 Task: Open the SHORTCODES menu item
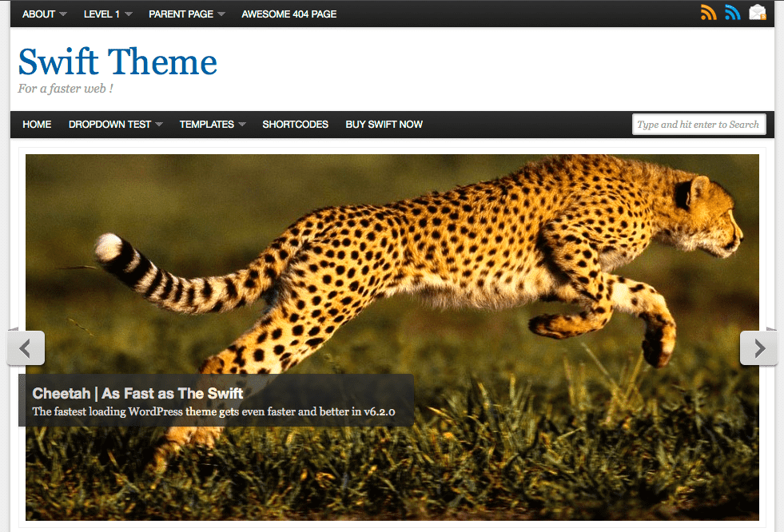[x=295, y=125]
